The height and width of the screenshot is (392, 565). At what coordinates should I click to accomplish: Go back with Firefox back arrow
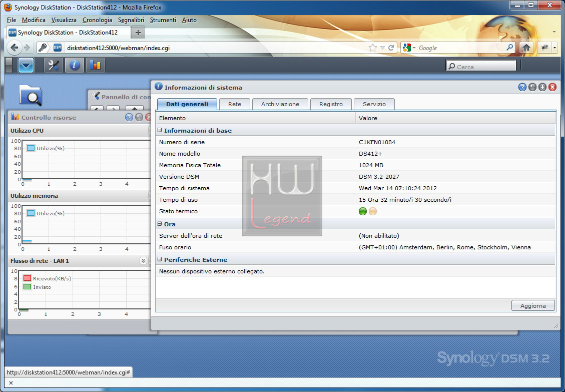click(x=14, y=48)
